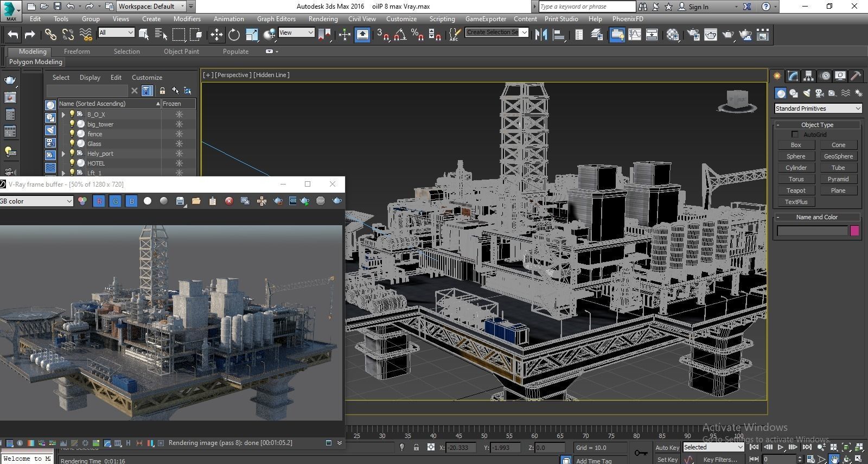Toggle Auto Key animation mode

click(667, 448)
